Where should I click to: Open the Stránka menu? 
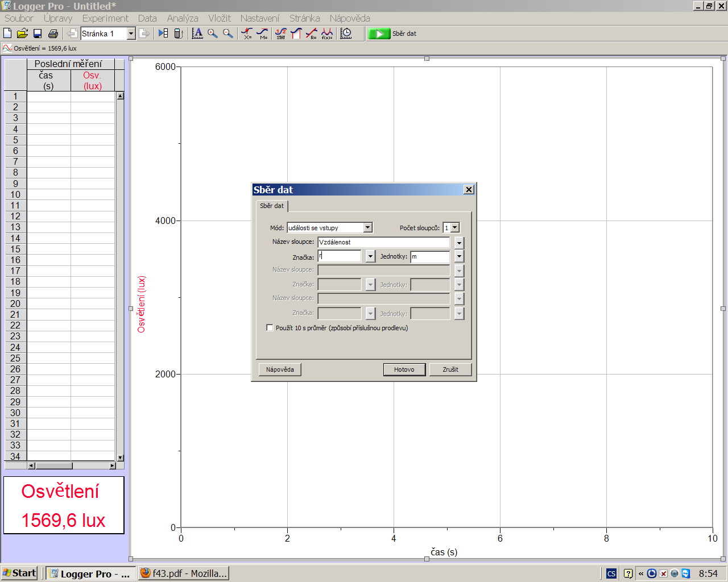click(x=304, y=18)
